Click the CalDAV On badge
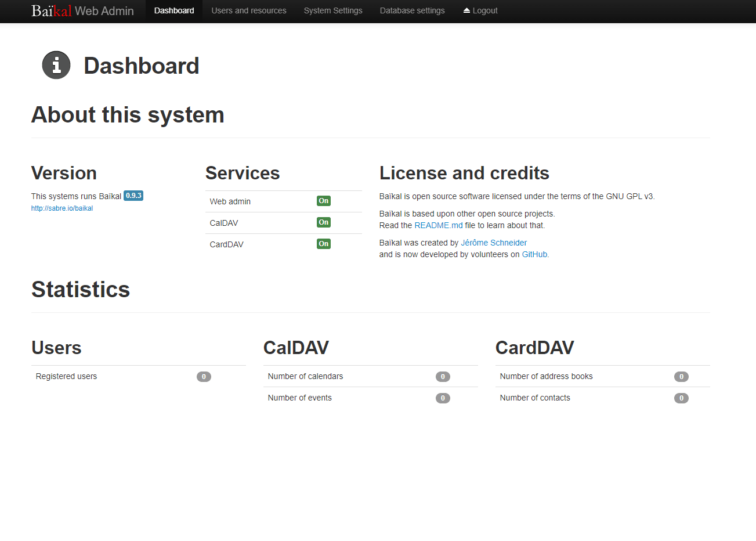756x541 pixels. [x=324, y=222]
